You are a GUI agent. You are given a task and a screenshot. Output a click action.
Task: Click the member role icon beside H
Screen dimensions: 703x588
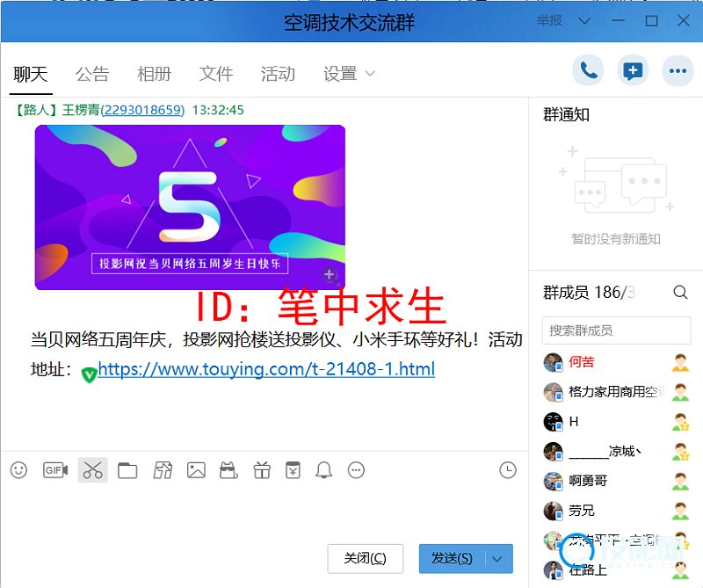[x=680, y=422]
